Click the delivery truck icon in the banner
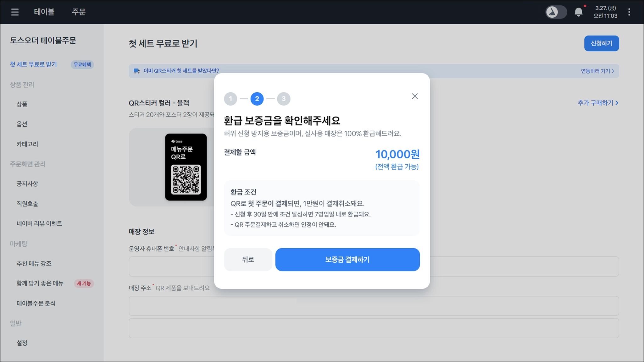The height and width of the screenshot is (362, 644). click(136, 71)
